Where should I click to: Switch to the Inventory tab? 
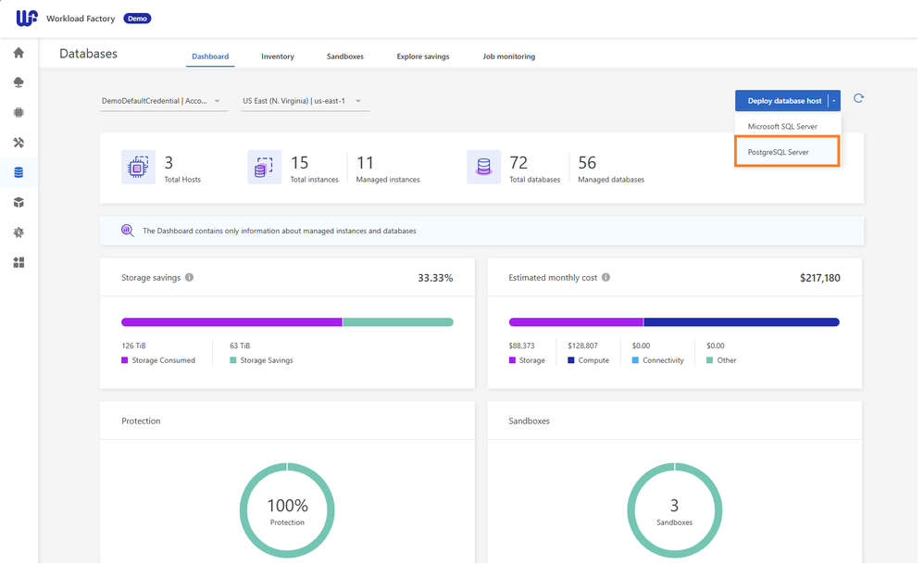coord(278,57)
